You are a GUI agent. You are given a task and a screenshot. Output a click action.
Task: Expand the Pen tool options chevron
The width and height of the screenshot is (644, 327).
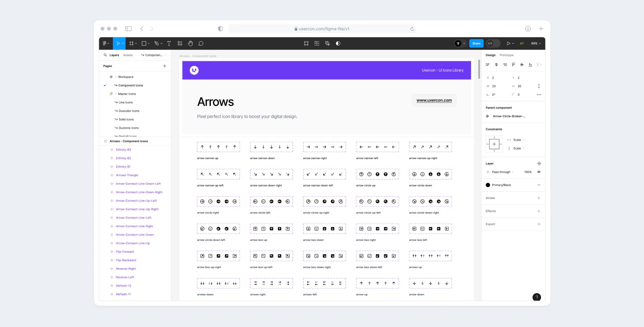point(161,44)
